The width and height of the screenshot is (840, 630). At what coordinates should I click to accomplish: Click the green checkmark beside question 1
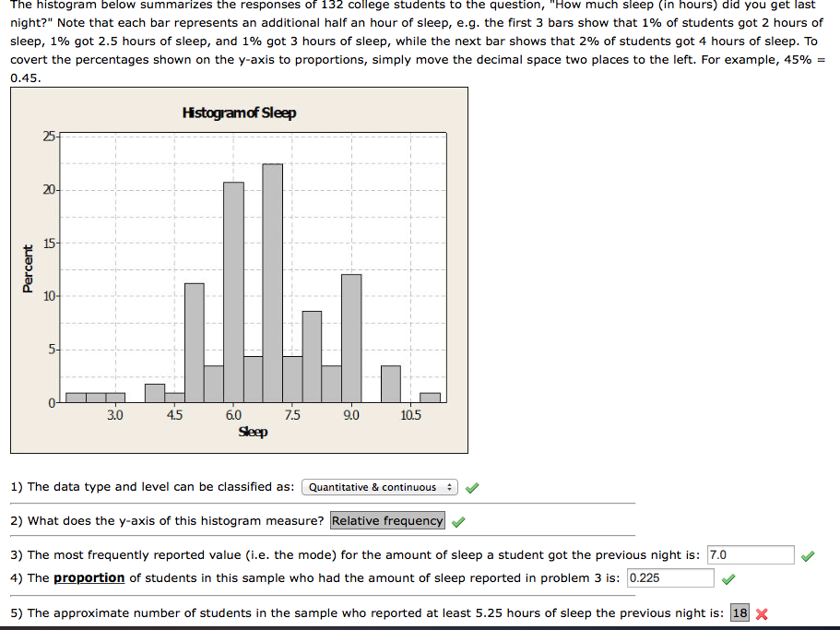[x=472, y=487]
